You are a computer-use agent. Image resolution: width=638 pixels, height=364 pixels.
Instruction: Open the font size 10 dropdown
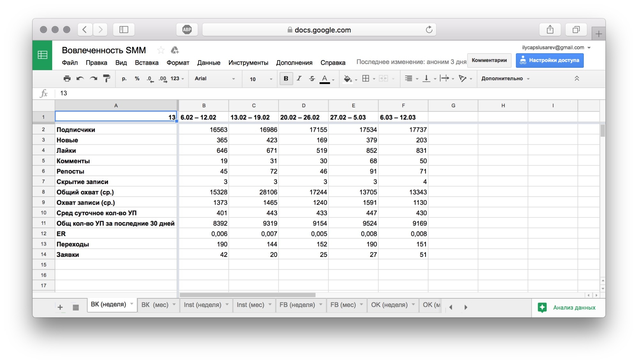click(261, 79)
